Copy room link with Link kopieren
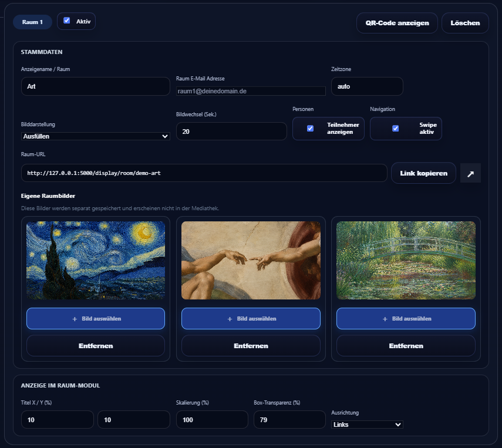This screenshot has height=448, width=502. 423,173
